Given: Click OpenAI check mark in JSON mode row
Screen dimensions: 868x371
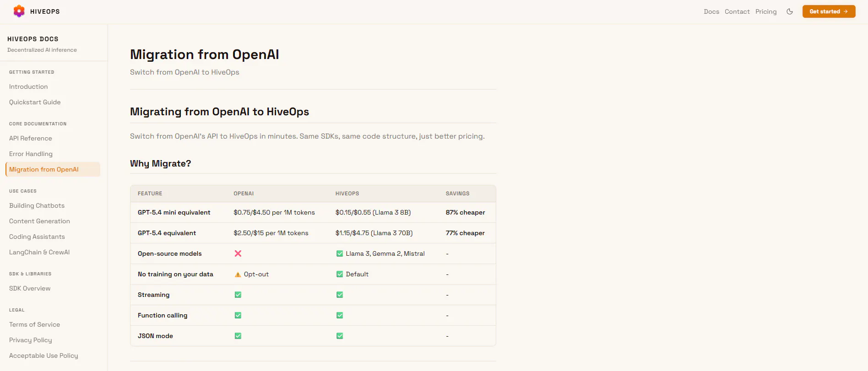Looking at the screenshot, I should click(x=238, y=336).
